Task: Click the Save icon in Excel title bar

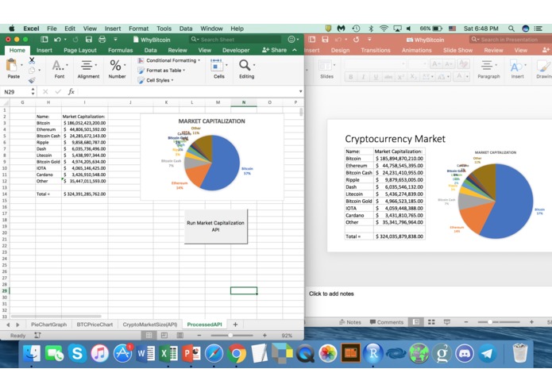Action: (x=89, y=40)
